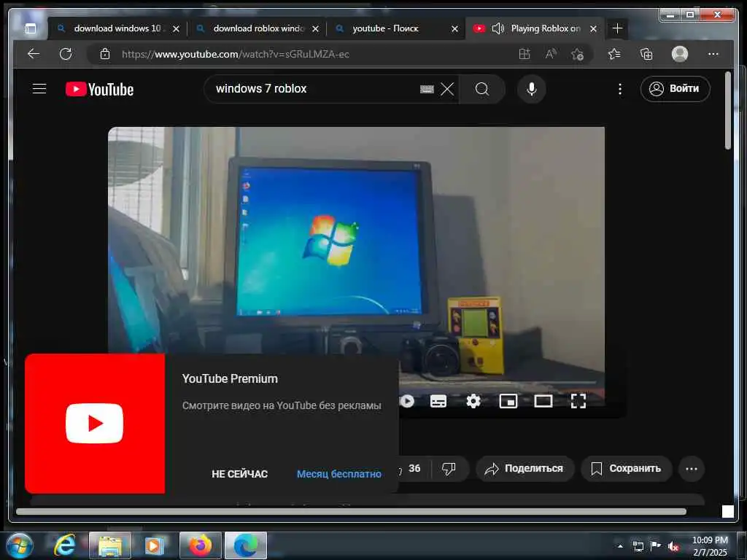This screenshot has height=560, width=747.
Task: Open the taskbar clock and date
Action: (711, 546)
